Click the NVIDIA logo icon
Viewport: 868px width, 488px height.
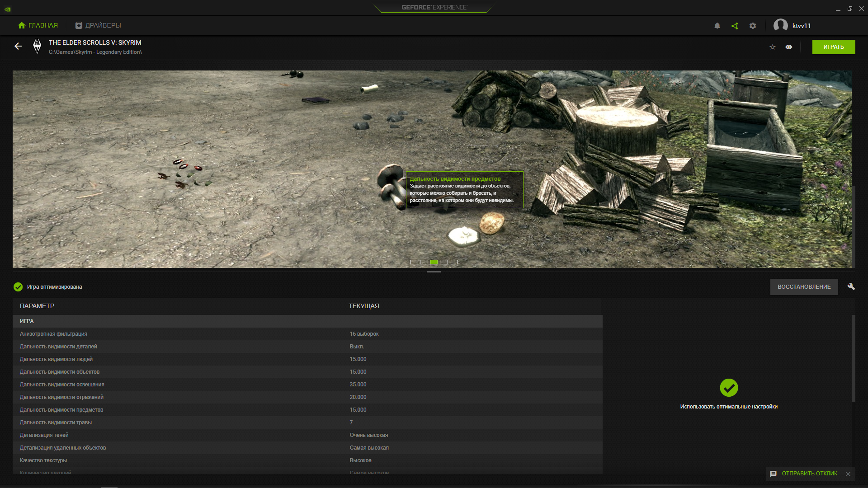click(x=8, y=9)
